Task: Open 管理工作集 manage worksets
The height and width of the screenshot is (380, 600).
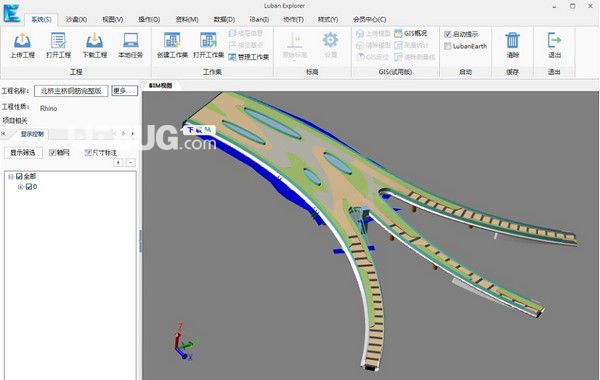Action: (249, 57)
